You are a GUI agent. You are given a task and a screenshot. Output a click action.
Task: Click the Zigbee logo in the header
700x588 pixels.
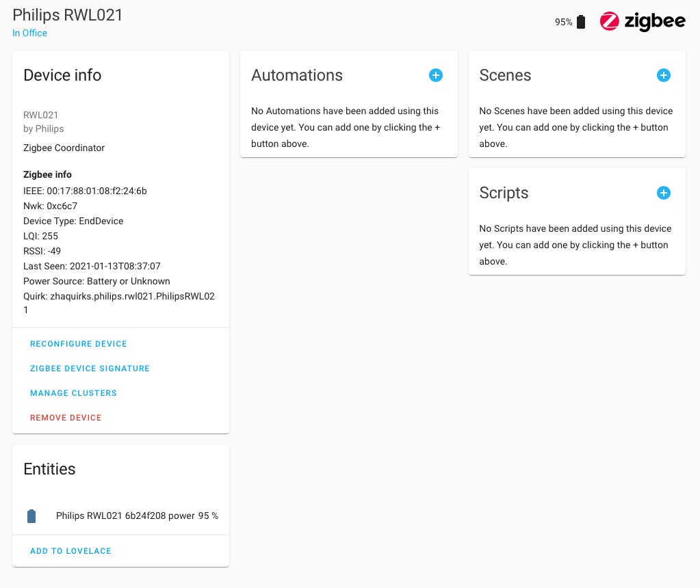[x=642, y=21]
